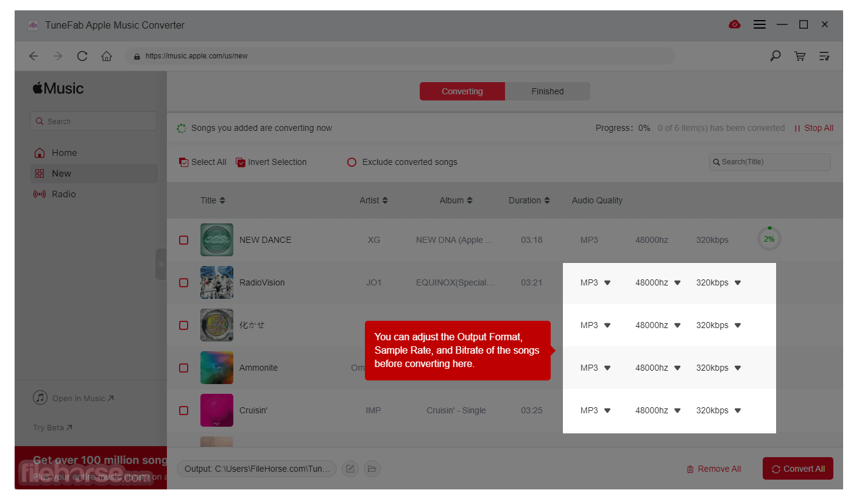Click the Open in Music link
The height and width of the screenshot is (504, 862).
tap(83, 399)
